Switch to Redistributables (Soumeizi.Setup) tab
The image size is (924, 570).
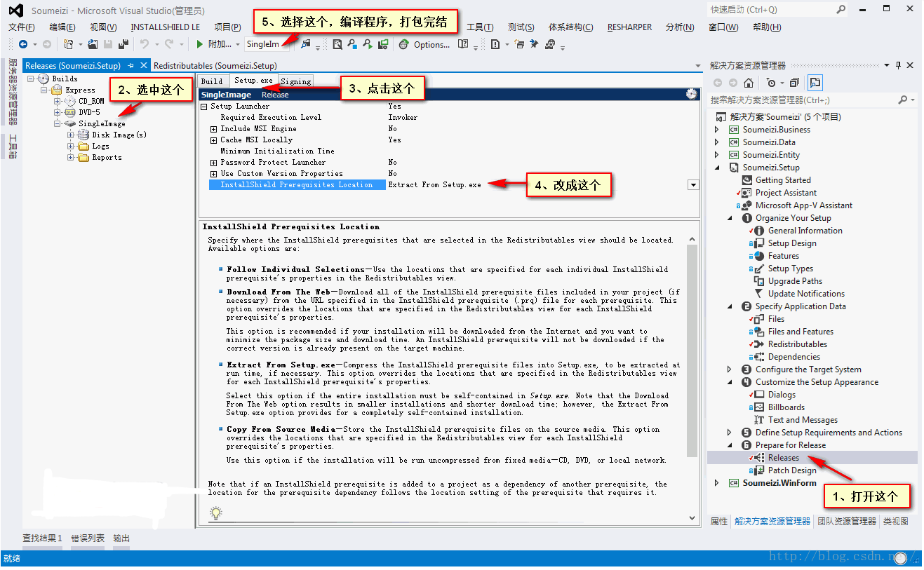[x=215, y=65]
